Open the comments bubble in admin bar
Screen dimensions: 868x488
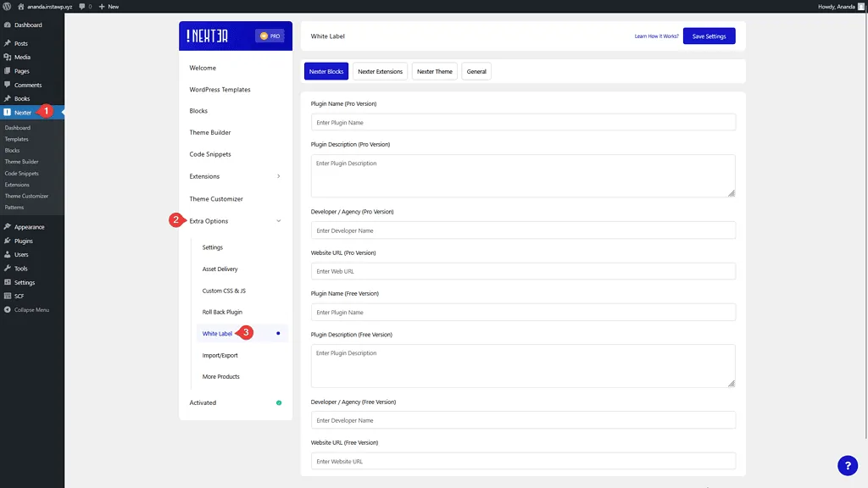(x=85, y=6)
